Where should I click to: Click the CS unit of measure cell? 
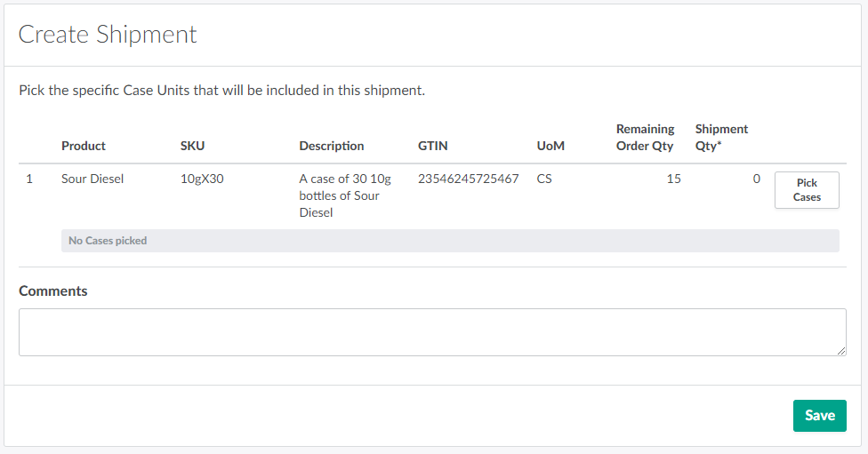pos(544,179)
